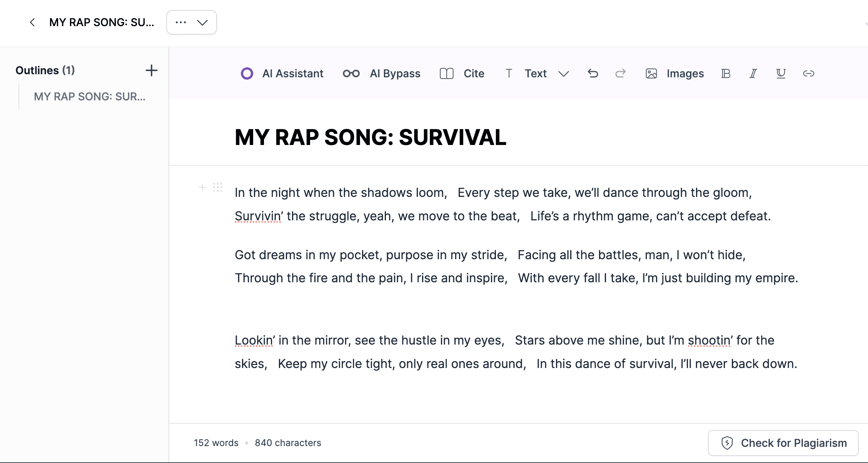Click the 152 words counter
Screen dimensions: 868x463
tap(216, 443)
